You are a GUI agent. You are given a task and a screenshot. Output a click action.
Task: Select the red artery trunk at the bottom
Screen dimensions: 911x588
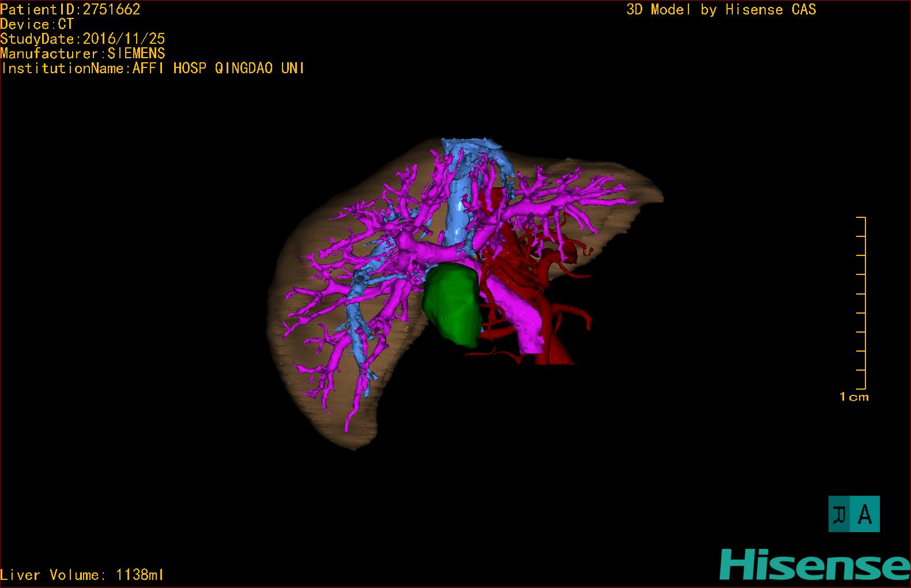556,349
